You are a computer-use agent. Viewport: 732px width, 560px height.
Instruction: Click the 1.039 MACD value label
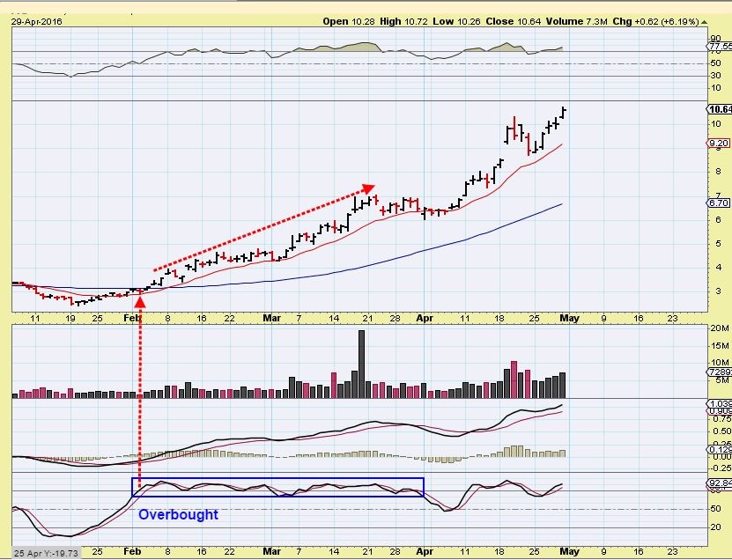click(719, 402)
